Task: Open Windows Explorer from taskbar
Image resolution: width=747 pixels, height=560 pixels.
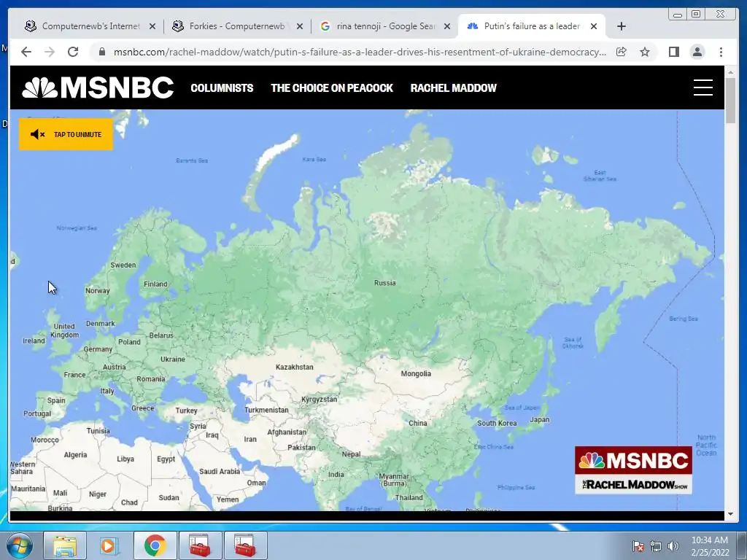Action: (65, 545)
